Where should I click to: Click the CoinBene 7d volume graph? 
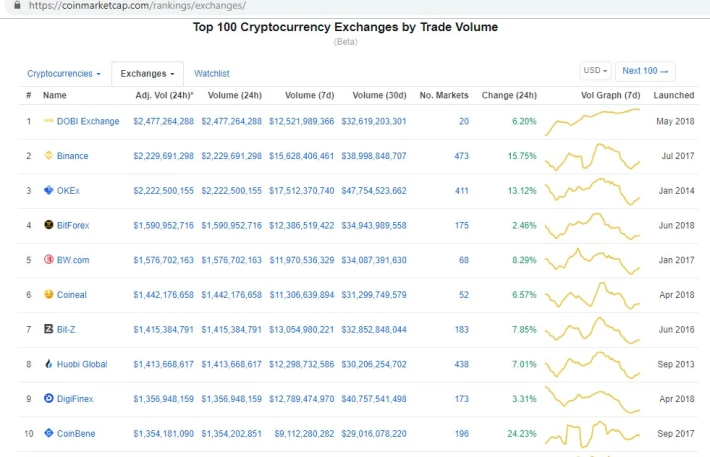[x=592, y=434]
